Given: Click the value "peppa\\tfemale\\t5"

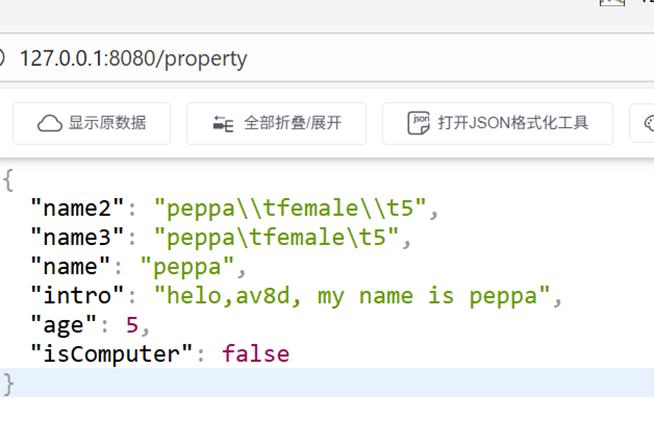Looking at the screenshot, I should [290, 208].
